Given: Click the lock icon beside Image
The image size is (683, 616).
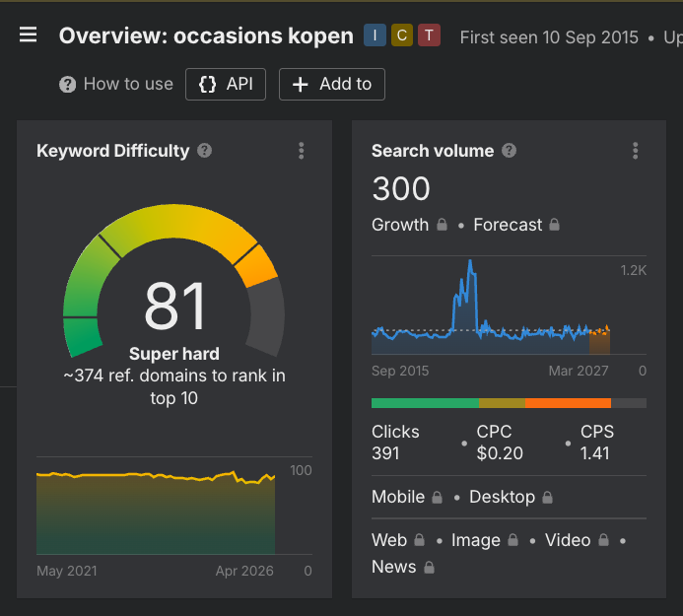Looking at the screenshot, I should click(513, 540).
